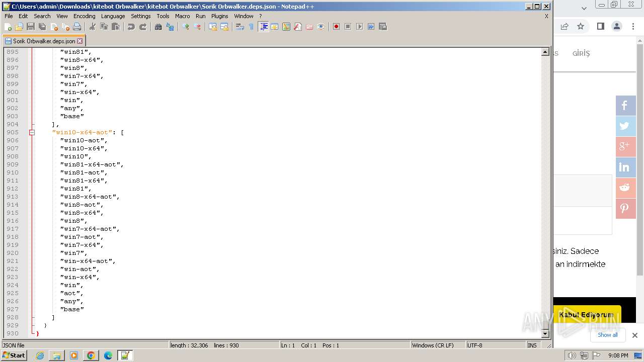Open the Macro menu
Image resolution: width=644 pixels, height=362 pixels.
tap(182, 16)
